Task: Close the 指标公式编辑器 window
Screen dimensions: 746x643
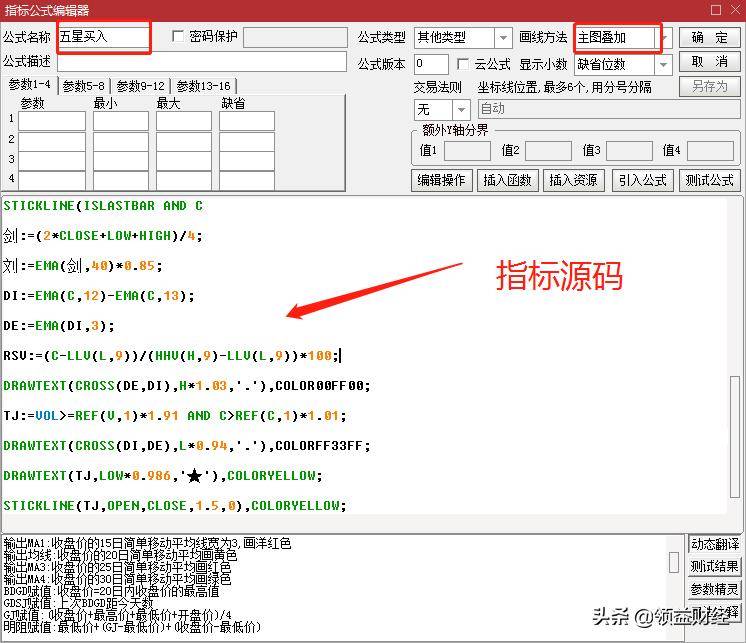Action: (736, 10)
